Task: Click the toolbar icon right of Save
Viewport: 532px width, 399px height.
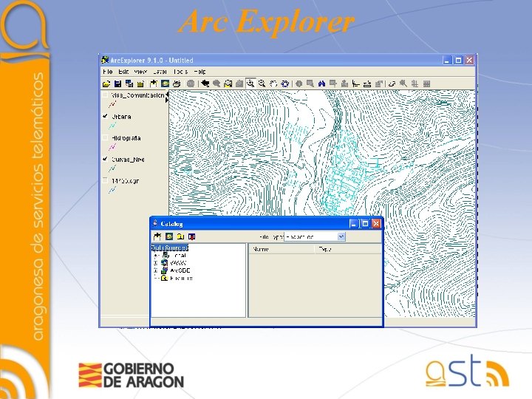Action: coord(129,83)
